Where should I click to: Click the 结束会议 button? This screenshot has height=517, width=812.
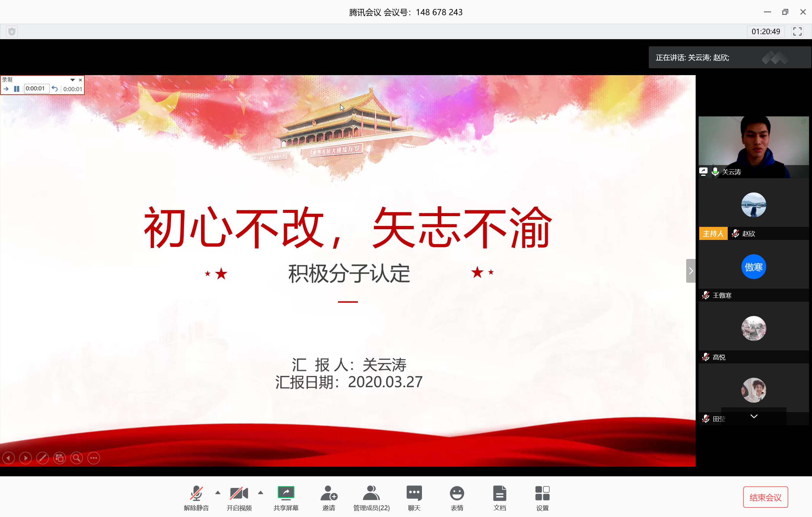point(765,497)
